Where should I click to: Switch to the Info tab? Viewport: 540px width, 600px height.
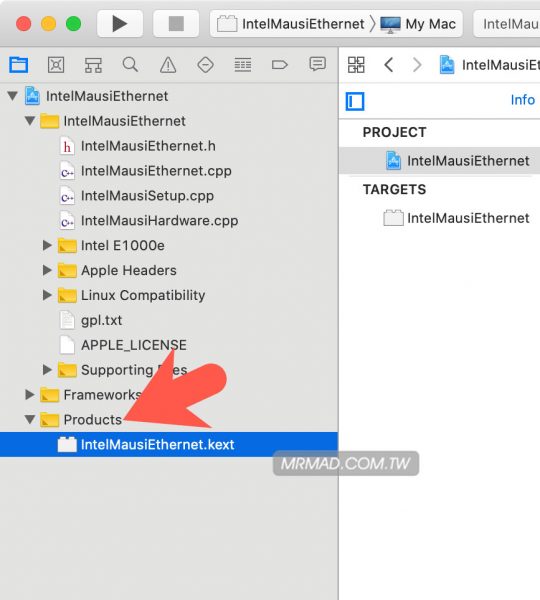[522, 100]
